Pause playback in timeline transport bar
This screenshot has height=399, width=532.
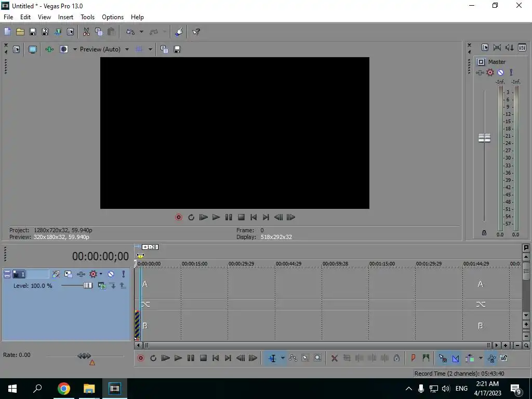click(x=191, y=358)
